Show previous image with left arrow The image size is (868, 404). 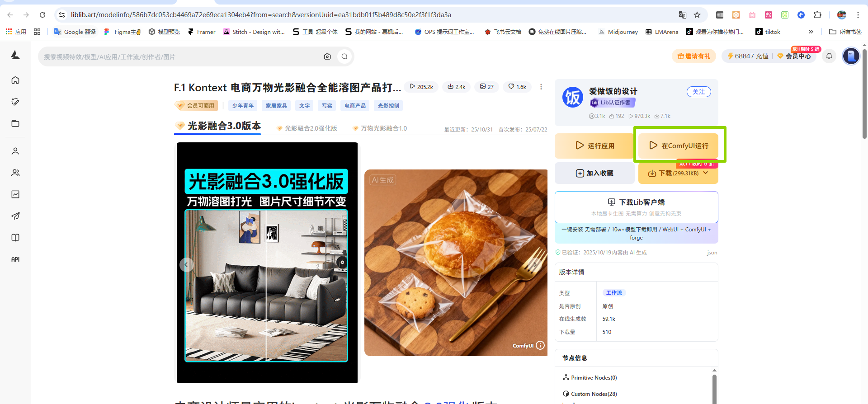click(186, 265)
